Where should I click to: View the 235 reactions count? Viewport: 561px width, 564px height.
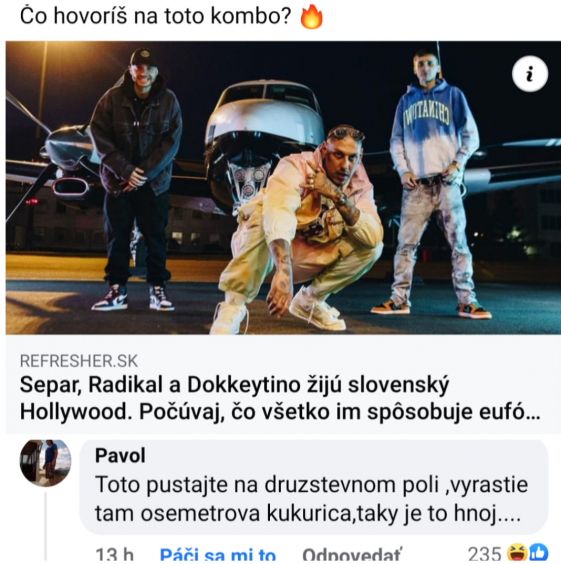[484, 554]
